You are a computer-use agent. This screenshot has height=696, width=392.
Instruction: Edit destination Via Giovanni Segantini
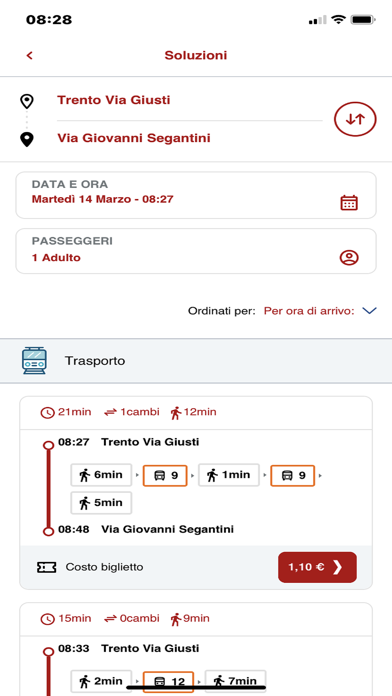click(x=134, y=138)
